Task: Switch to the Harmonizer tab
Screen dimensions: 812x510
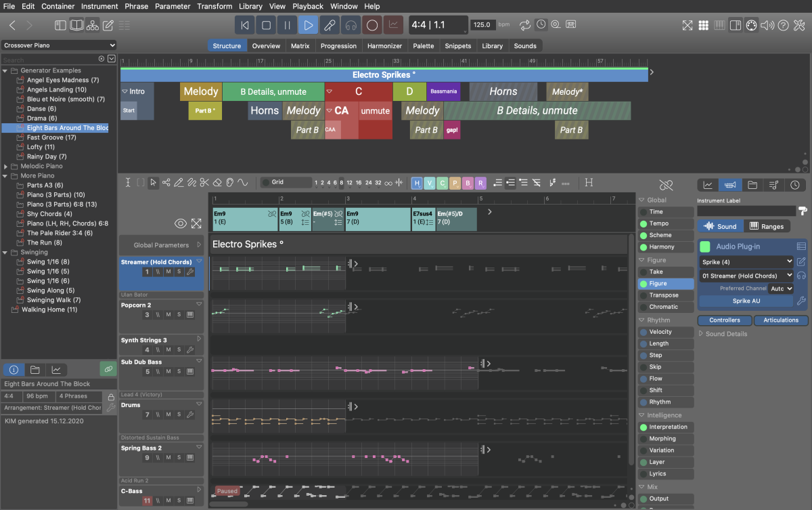Action: point(384,46)
